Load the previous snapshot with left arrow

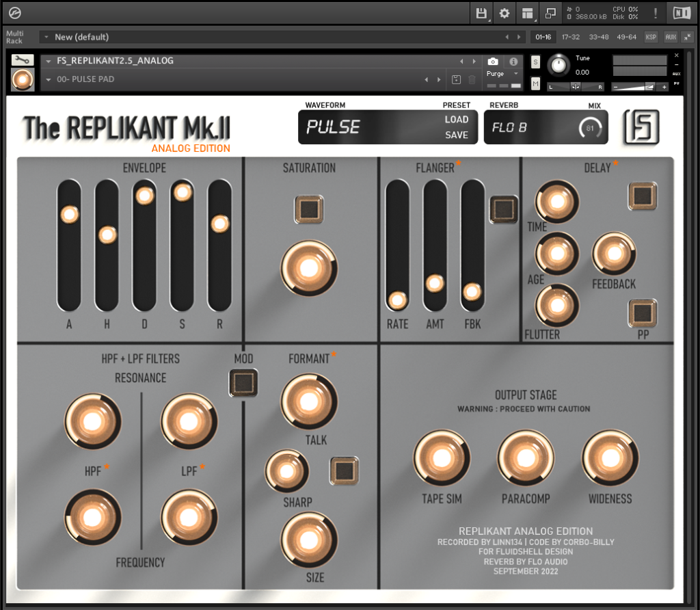coord(427,79)
